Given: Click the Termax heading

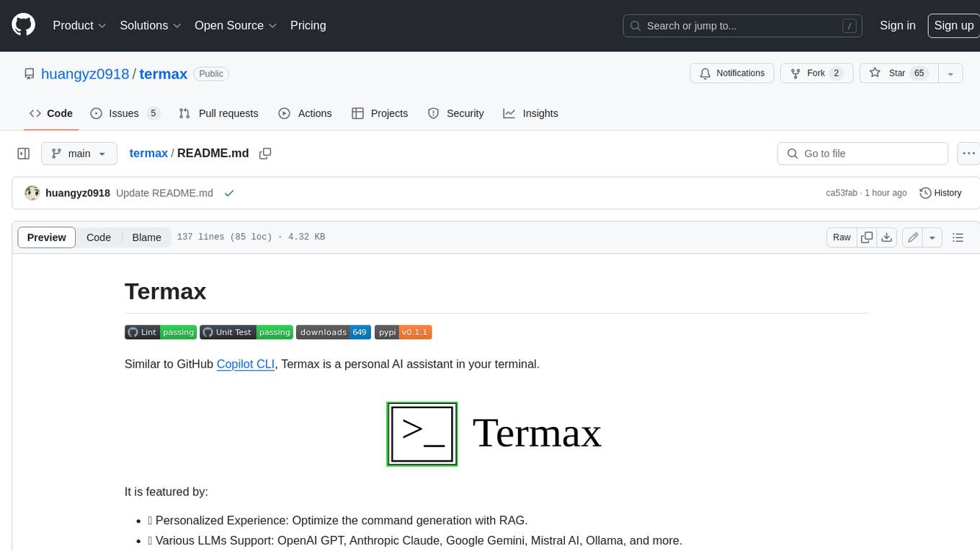Looking at the screenshot, I should point(165,291).
